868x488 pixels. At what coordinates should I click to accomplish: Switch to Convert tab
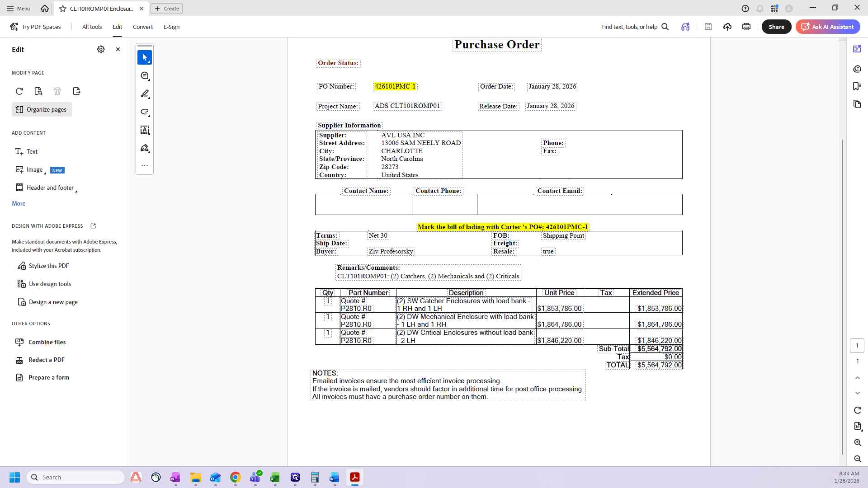(143, 27)
